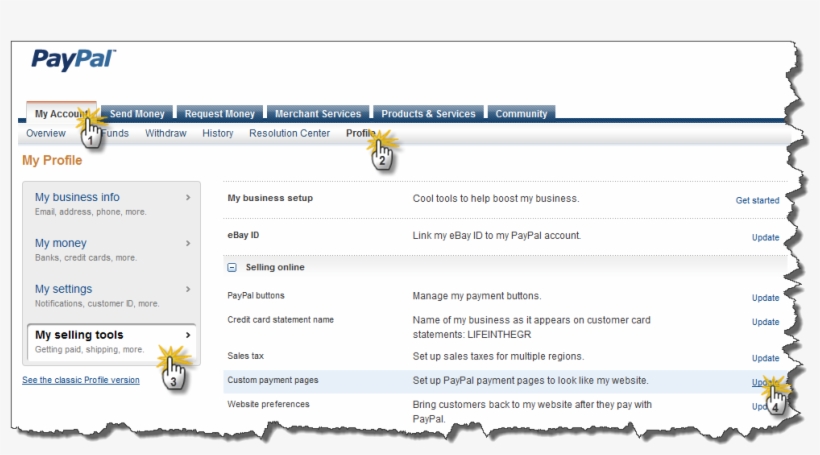
Task: Switch to the Send Money tab
Action: (137, 113)
